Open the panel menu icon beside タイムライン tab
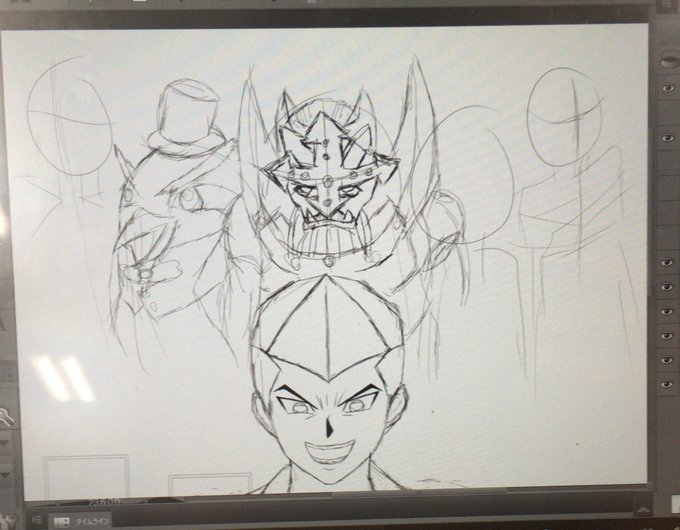This screenshot has height=530, width=680. [x=37, y=520]
